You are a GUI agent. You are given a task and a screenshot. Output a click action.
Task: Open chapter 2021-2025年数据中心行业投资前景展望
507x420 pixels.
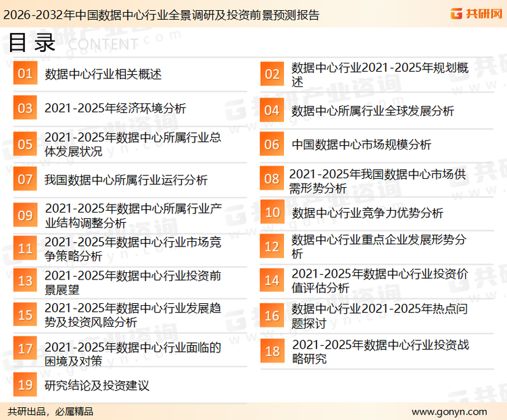[132, 282]
